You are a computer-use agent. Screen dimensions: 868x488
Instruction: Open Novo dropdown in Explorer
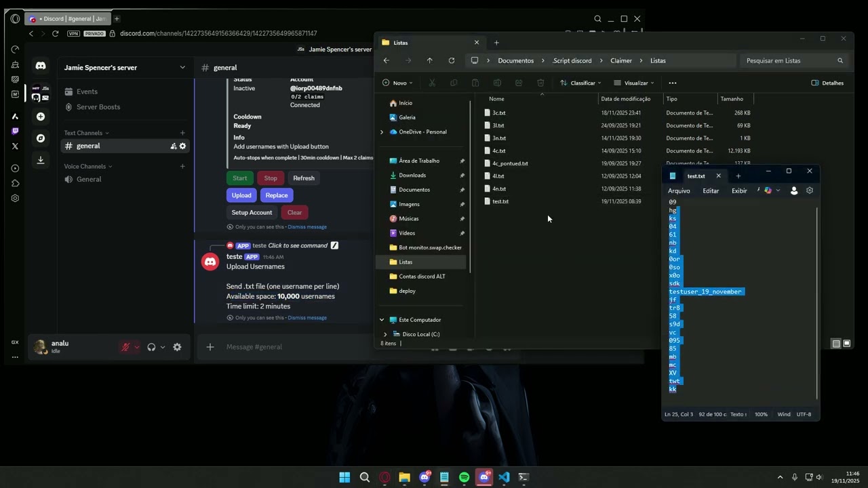click(397, 83)
